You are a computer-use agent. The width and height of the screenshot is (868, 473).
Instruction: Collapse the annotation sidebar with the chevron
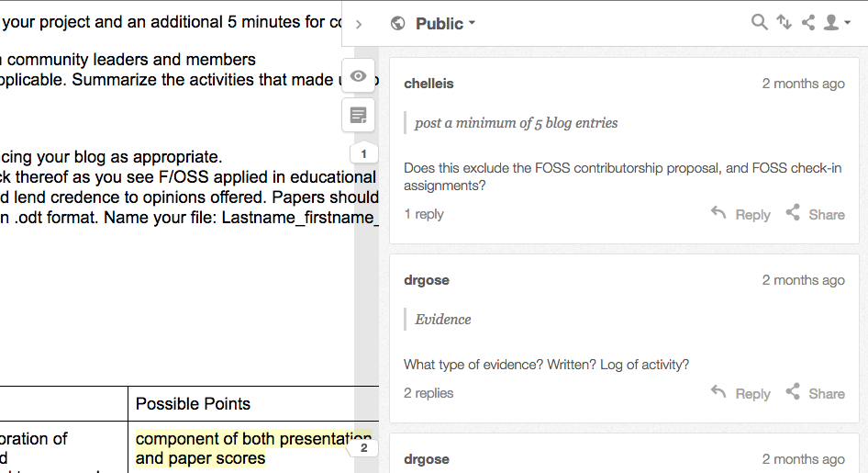coord(359,24)
